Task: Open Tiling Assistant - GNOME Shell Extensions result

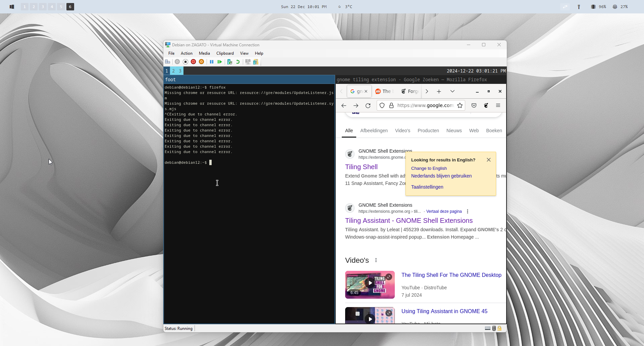Action: coord(409,220)
